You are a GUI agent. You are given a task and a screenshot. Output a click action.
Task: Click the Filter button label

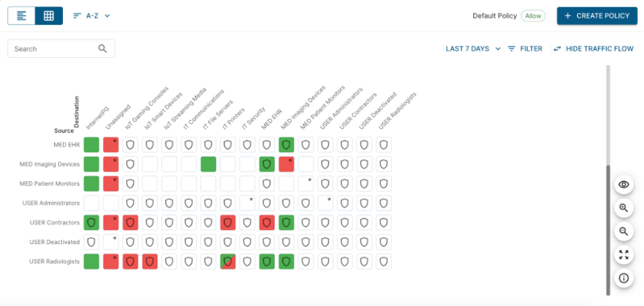coord(531,49)
